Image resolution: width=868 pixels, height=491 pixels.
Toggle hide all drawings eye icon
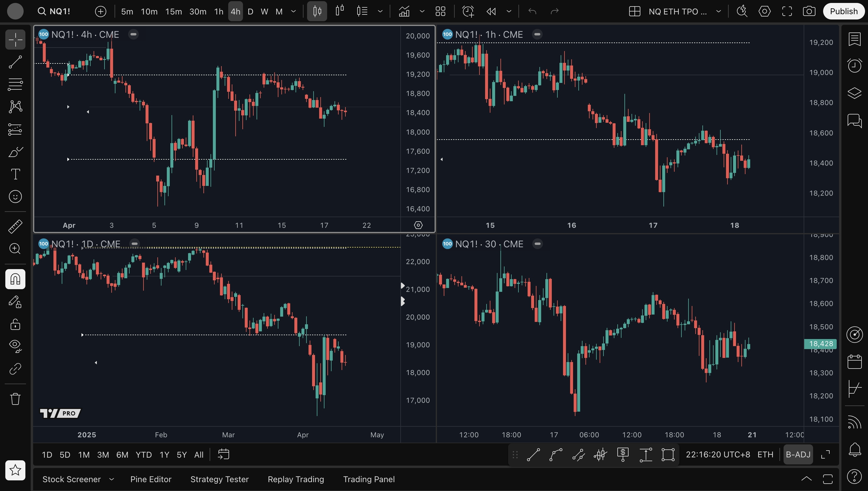pyautogui.click(x=15, y=346)
